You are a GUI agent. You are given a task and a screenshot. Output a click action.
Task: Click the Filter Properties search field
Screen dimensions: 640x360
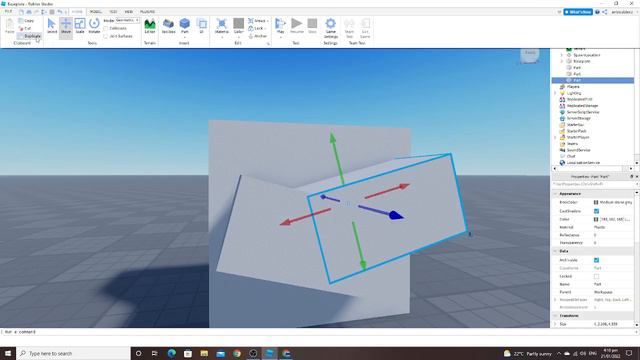click(x=593, y=184)
